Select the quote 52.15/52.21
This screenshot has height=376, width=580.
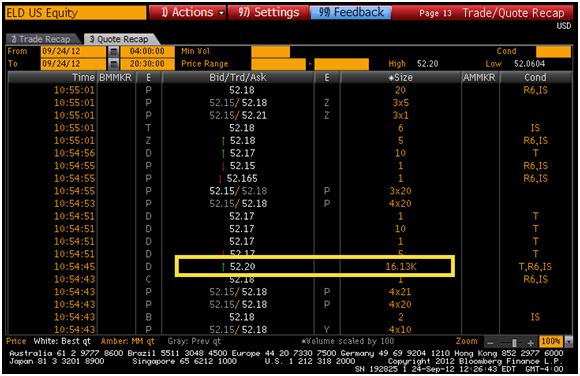pyautogui.click(x=238, y=115)
